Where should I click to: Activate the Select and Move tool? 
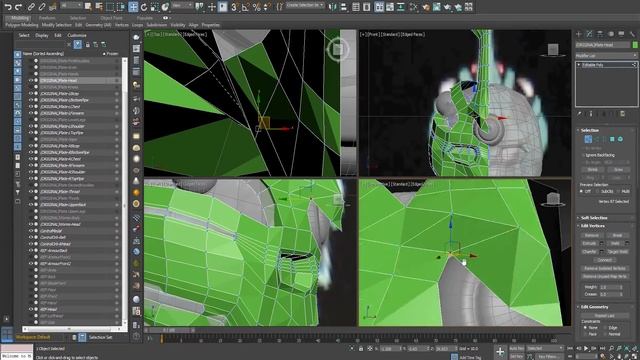pos(133,7)
